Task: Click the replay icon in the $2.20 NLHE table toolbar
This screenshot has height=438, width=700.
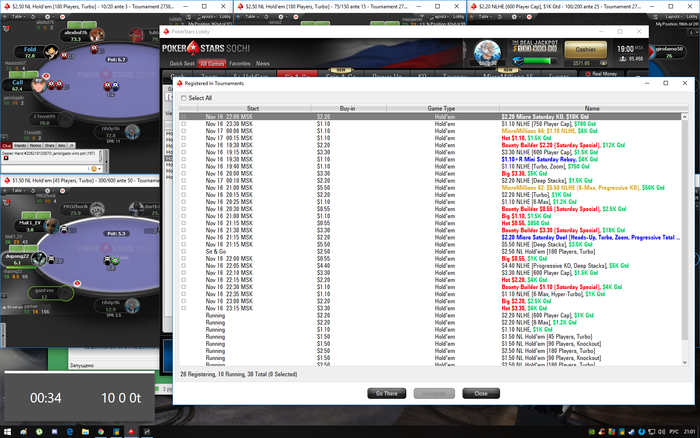Action: pyautogui.click(x=500, y=17)
